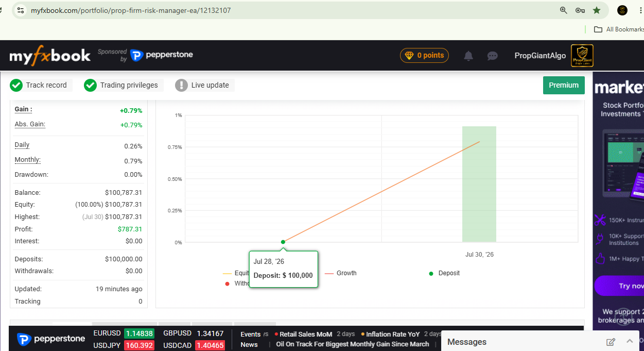Click the USDCAD quote 1.40465
The height and width of the screenshot is (351, 644).
(x=210, y=345)
